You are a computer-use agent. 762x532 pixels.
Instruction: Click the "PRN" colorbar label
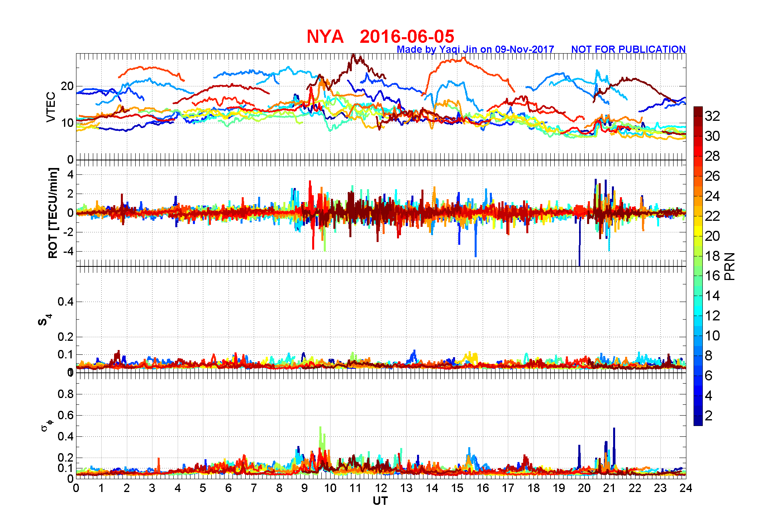(730, 266)
